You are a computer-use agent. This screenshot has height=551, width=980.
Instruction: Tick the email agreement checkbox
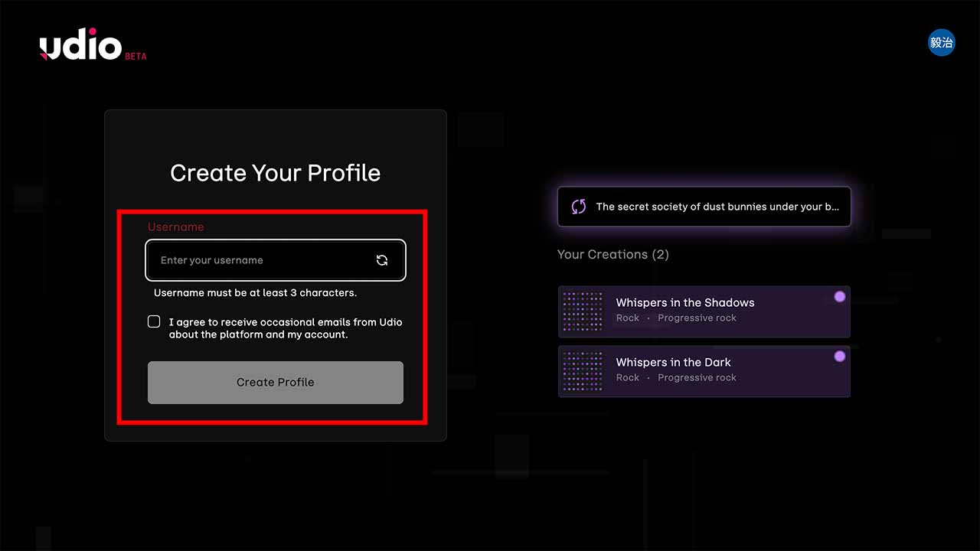click(x=154, y=321)
